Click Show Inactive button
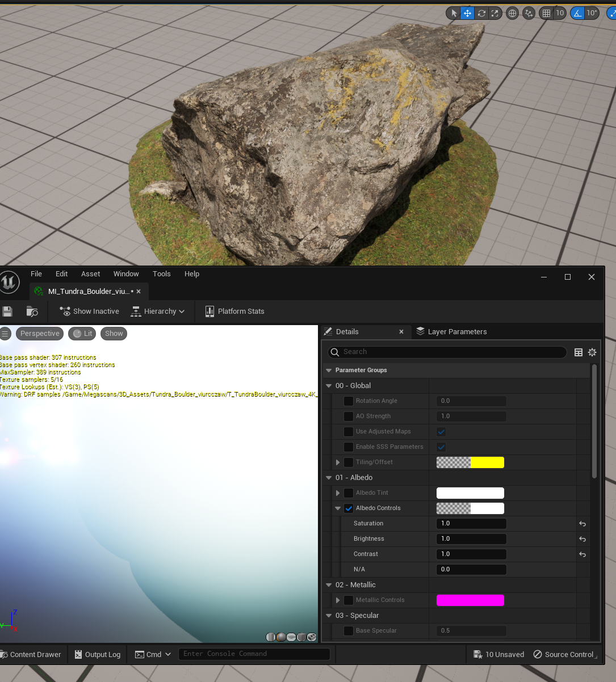The image size is (616, 682). [x=89, y=311]
